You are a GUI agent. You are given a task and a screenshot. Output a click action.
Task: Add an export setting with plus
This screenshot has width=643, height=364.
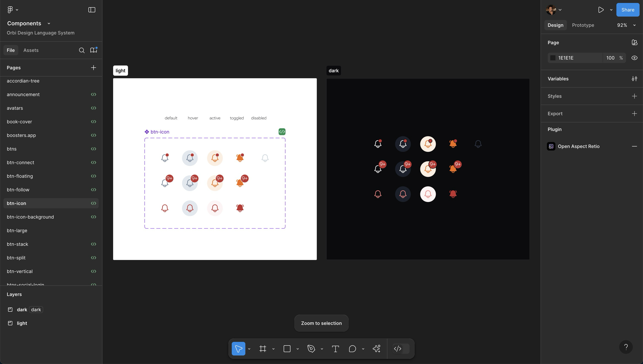pos(634,114)
